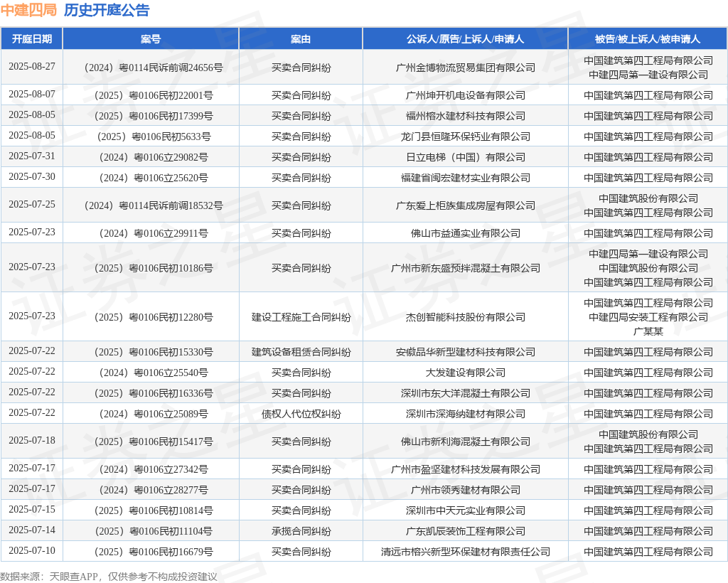Click plaintiff 佛山市新利海混凝土有限公司
The image size is (728, 583).
[465, 442]
